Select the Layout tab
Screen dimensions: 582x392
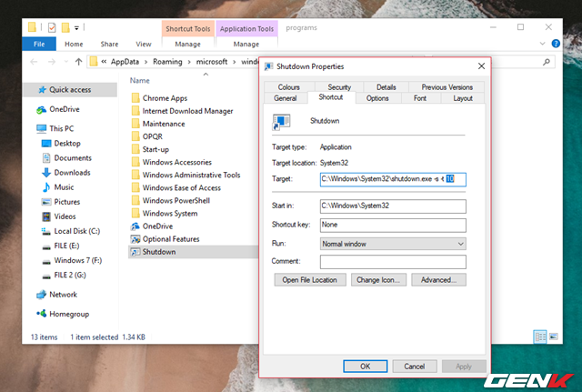click(x=463, y=98)
